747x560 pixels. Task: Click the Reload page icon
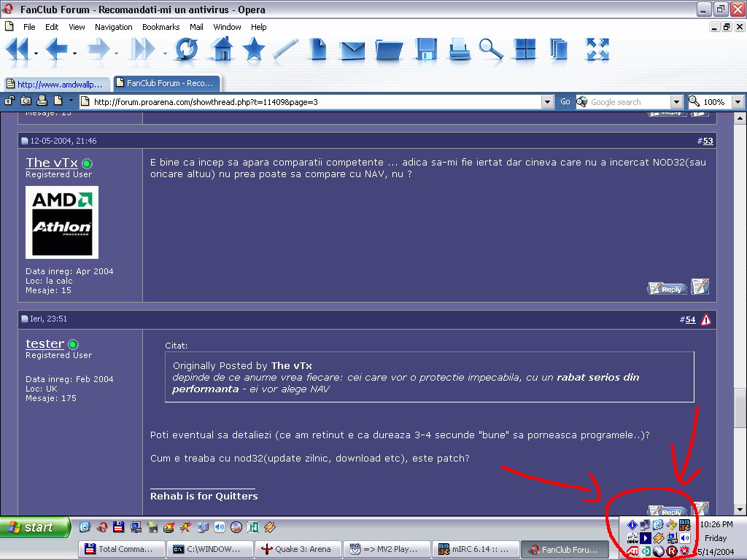[186, 50]
